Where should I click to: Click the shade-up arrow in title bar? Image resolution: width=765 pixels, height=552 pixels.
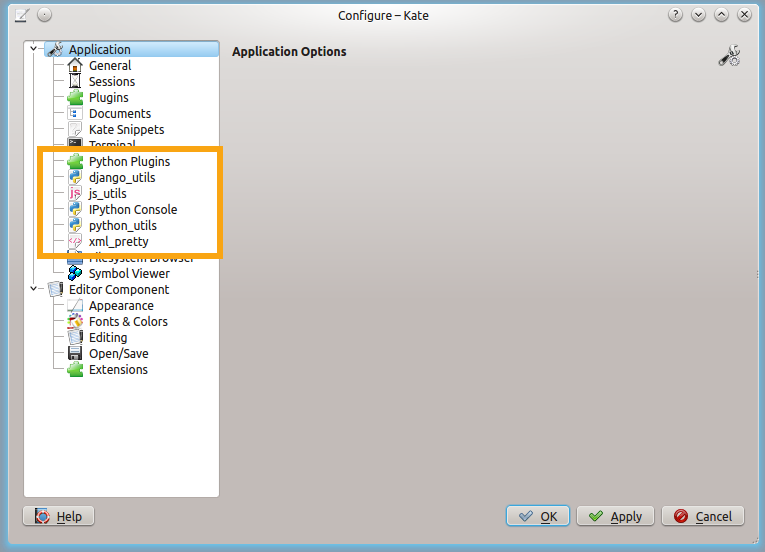[721, 15]
